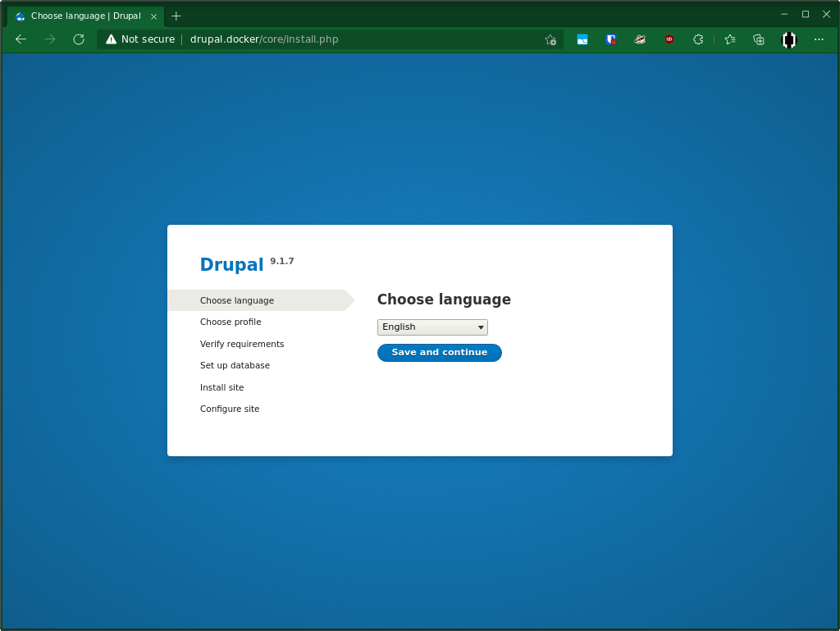Open the Collections panel icon
Screen dimensions: 840x631
click(758, 39)
